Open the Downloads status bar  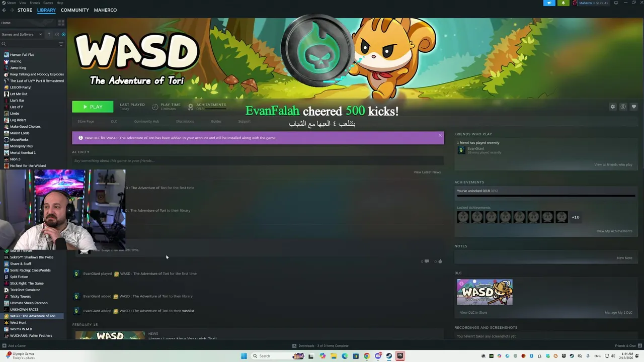(320, 346)
